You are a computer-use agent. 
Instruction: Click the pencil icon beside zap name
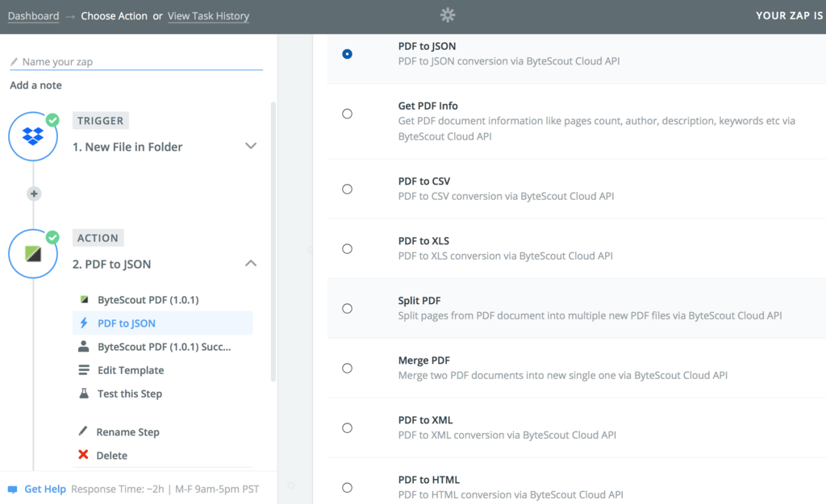point(15,61)
